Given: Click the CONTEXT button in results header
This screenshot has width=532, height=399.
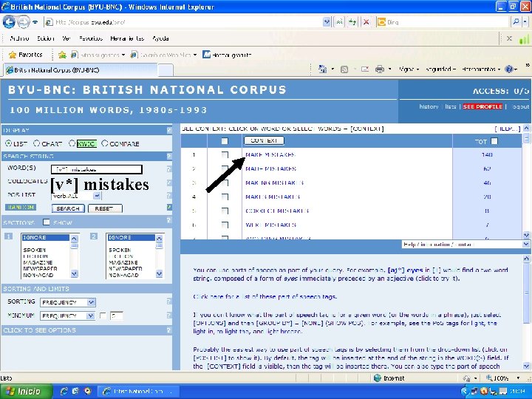Looking at the screenshot, I should 264,140.
